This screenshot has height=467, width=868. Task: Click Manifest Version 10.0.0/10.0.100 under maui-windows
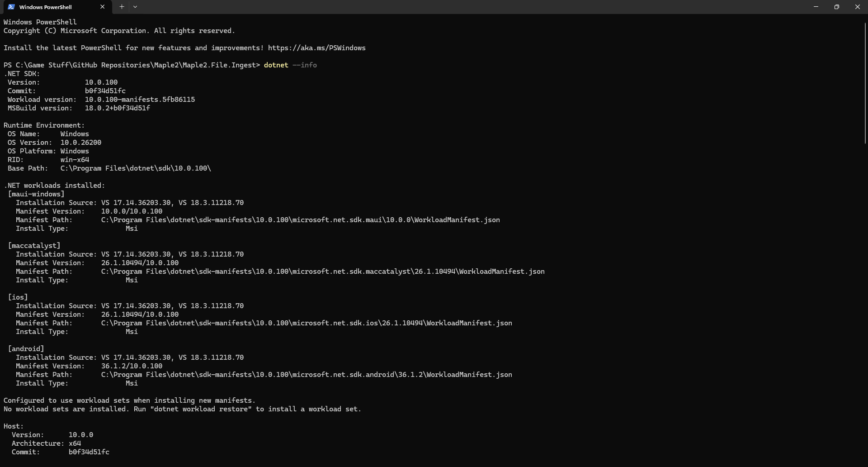(x=132, y=211)
